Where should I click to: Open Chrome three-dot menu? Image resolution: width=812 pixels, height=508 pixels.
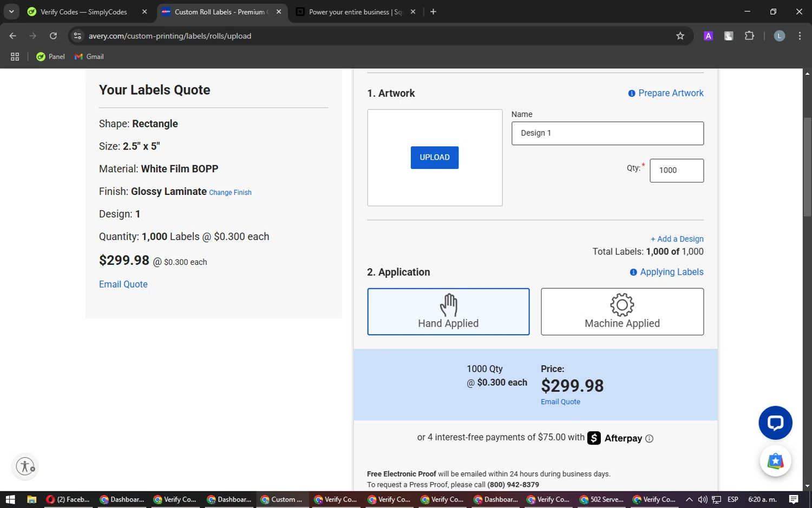pos(800,36)
